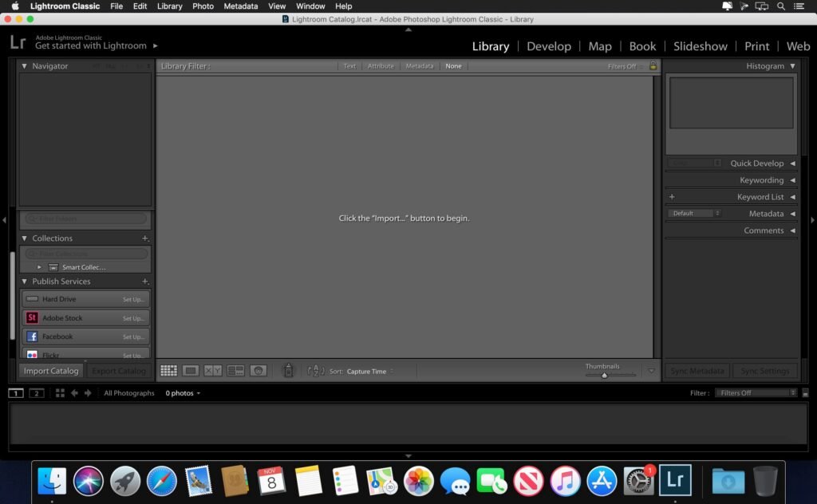Activate Compare view mode
The width and height of the screenshot is (817, 504).
tap(212, 370)
